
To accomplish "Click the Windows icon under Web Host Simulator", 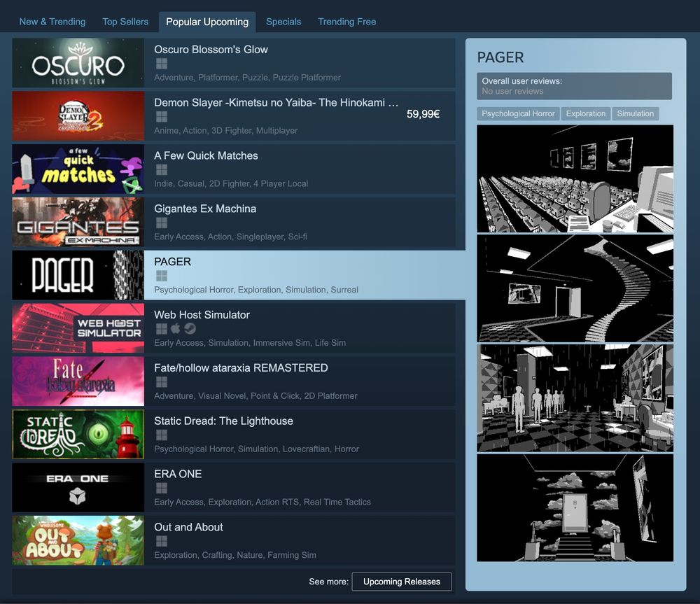I will tap(162, 329).
